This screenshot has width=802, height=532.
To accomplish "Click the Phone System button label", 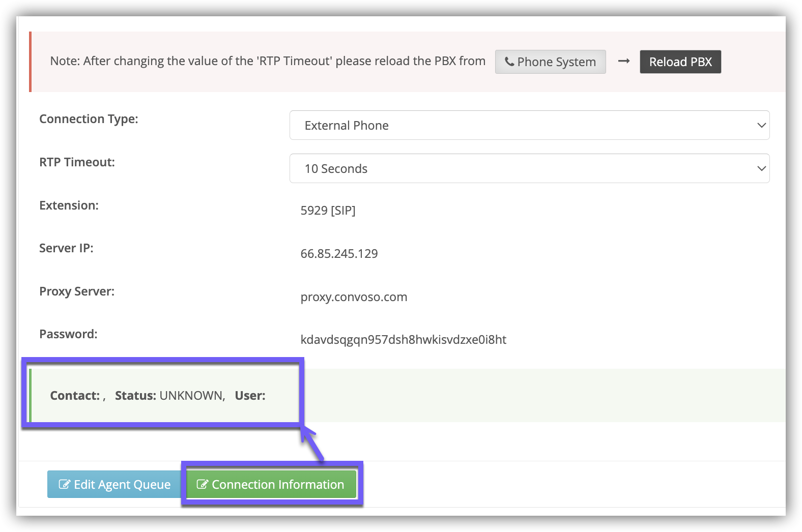I will [556, 62].
